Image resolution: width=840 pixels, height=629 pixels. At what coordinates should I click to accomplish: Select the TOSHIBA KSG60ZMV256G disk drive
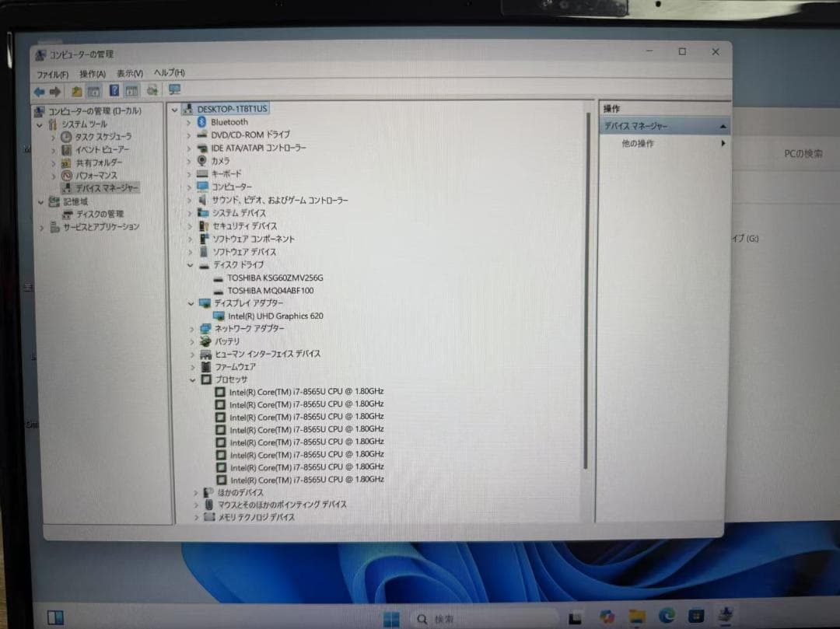pos(275,278)
